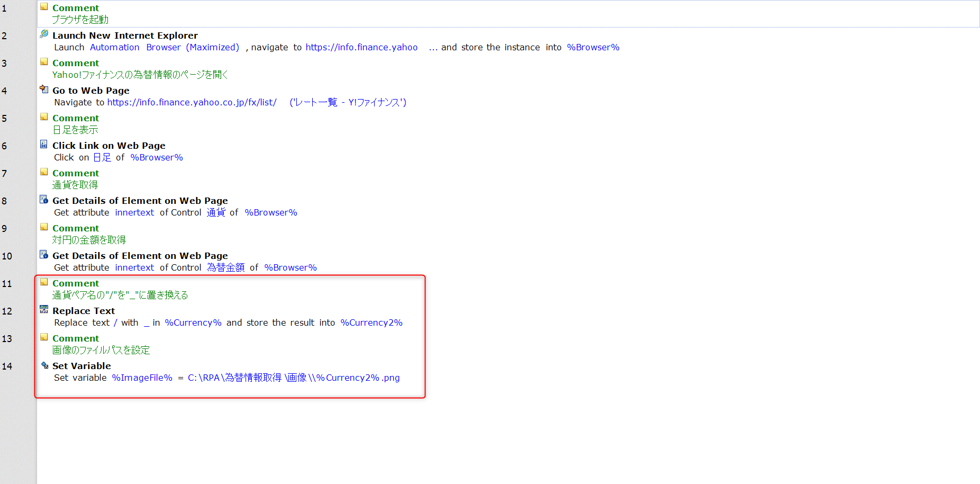Click innertext attribute in line 10

click(134, 267)
